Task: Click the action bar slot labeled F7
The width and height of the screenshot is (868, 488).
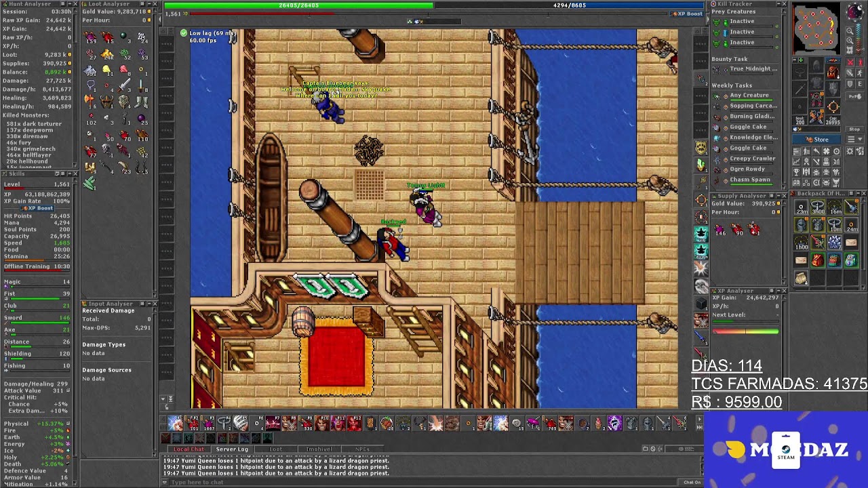Action: (274, 424)
